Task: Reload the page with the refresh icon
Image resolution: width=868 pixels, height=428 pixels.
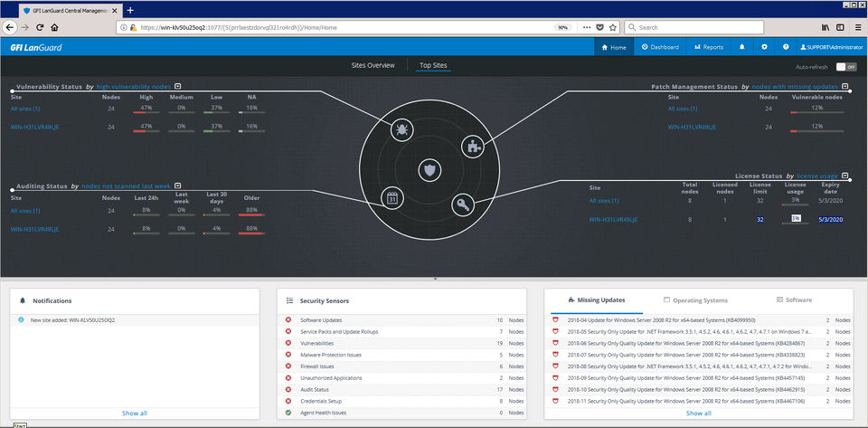Action: [x=40, y=27]
